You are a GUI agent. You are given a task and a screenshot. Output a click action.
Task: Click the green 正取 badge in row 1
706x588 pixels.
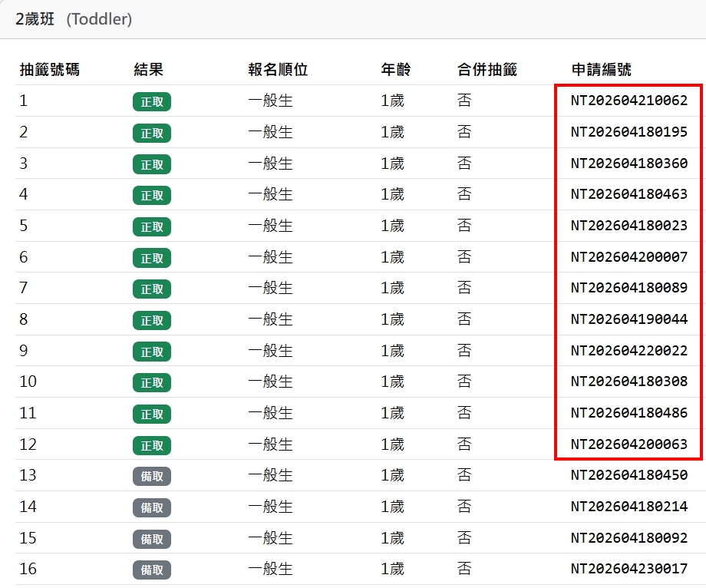click(152, 101)
